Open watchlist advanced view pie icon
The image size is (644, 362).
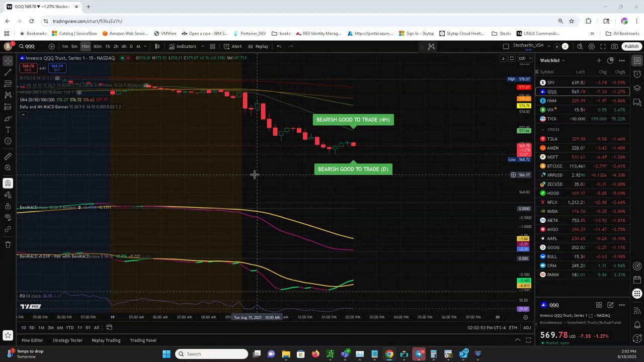610,60
